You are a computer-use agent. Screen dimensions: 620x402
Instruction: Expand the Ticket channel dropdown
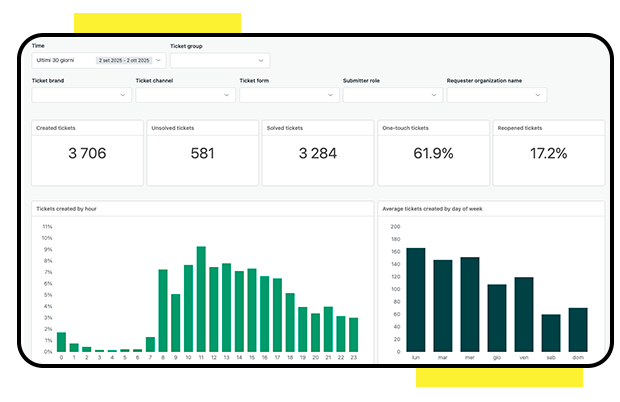point(185,95)
